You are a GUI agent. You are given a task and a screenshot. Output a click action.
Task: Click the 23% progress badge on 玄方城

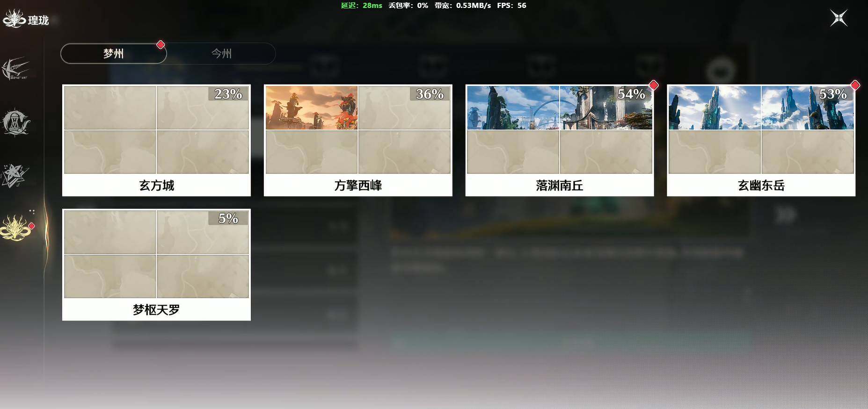[x=228, y=94]
